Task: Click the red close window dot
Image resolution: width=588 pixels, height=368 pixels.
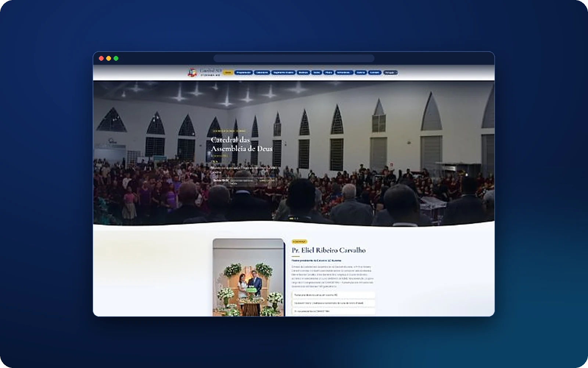Action: pyautogui.click(x=101, y=59)
